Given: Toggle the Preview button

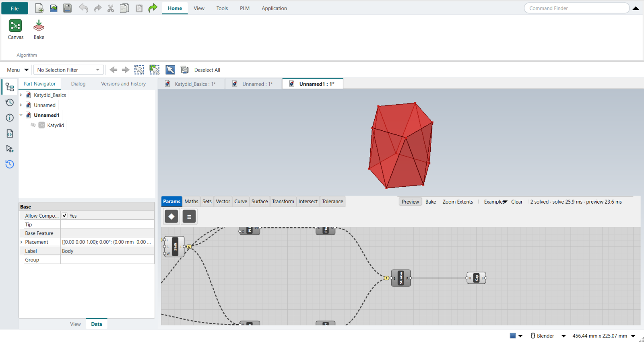Looking at the screenshot, I should pos(410,202).
